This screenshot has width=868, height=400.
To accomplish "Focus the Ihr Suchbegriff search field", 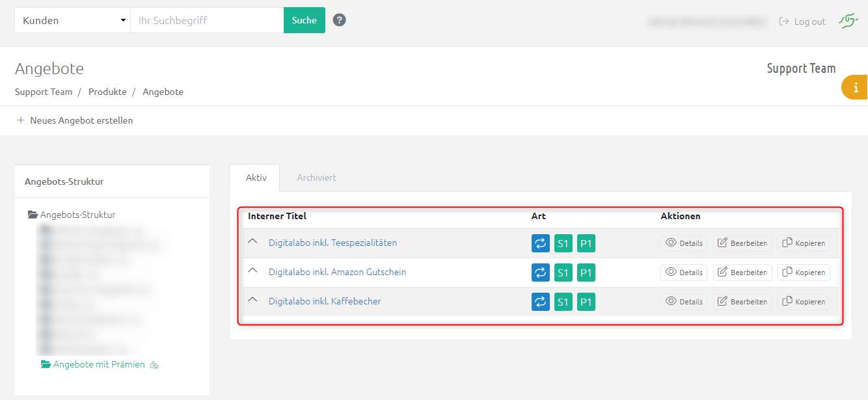I will (207, 20).
